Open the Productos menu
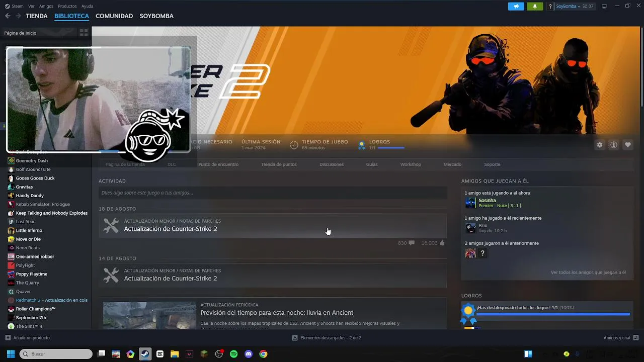 tap(67, 6)
